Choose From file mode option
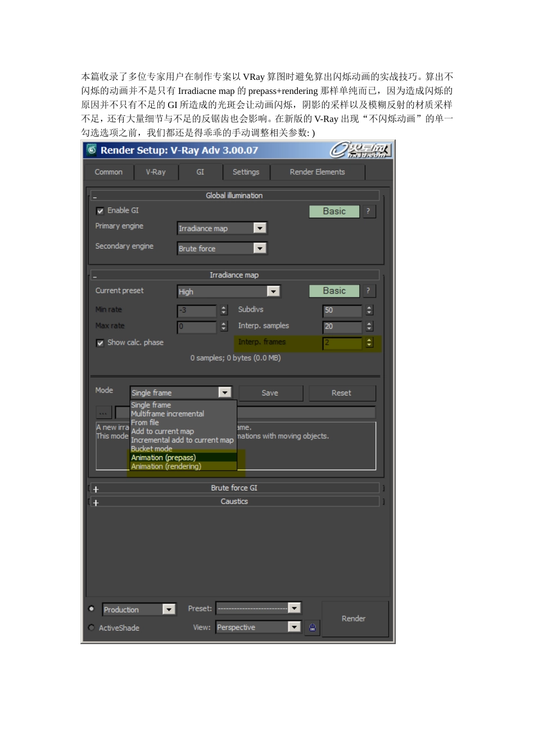534x756 pixels. point(183,422)
